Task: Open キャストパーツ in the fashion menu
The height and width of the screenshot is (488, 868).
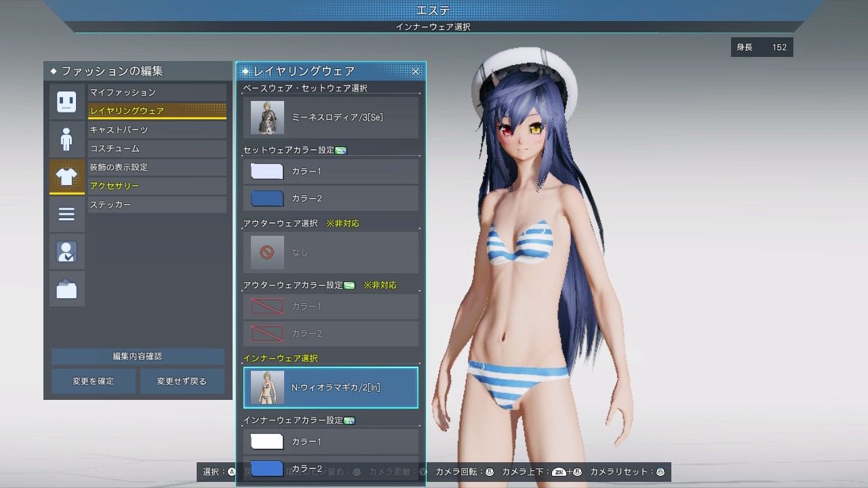Action: click(157, 129)
